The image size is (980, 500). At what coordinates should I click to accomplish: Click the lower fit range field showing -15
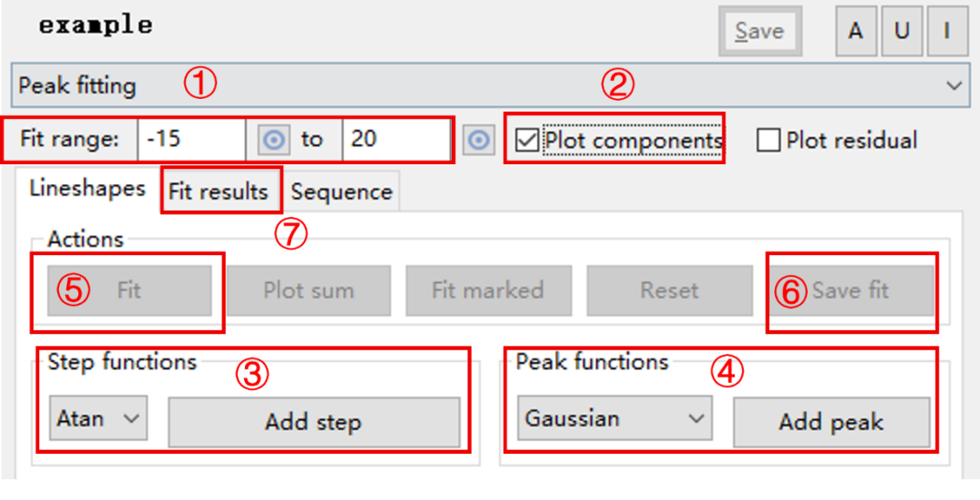click(x=191, y=140)
